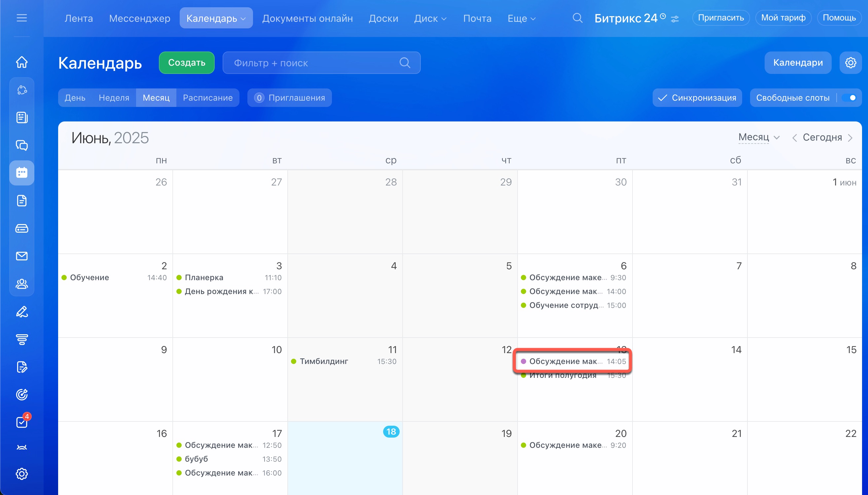Click the Фильтр + поиск field
Image resolution: width=868 pixels, height=495 pixels.
[321, 63]
